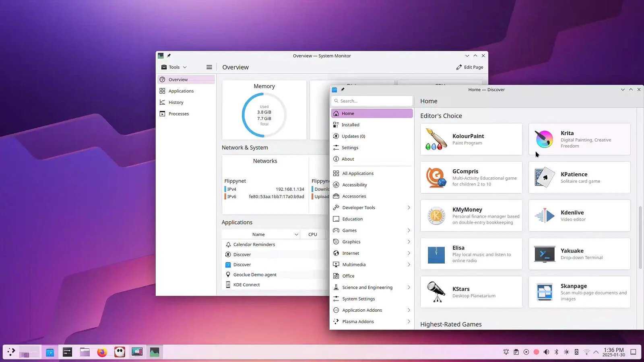Open the Wi-Fi network tray icon

pos(586,352)
